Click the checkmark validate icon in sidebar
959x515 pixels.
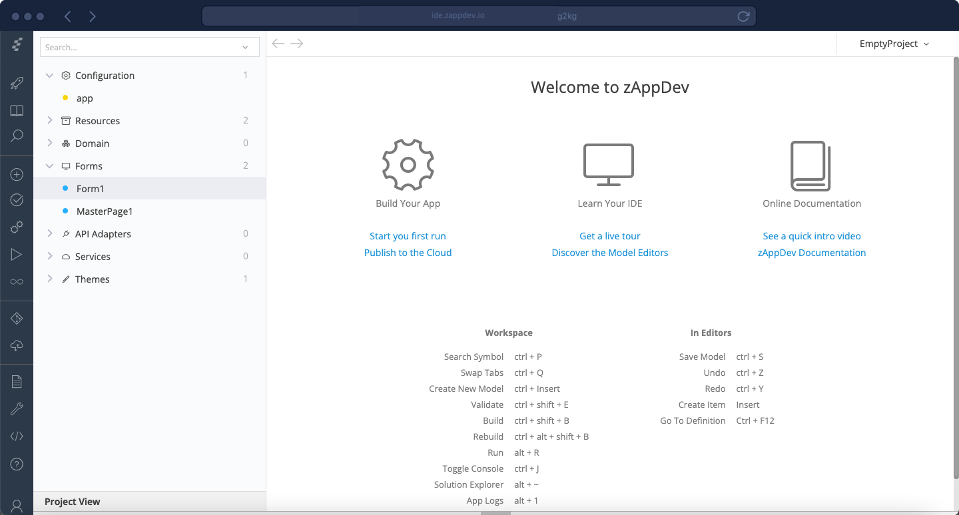pos(16,200)
